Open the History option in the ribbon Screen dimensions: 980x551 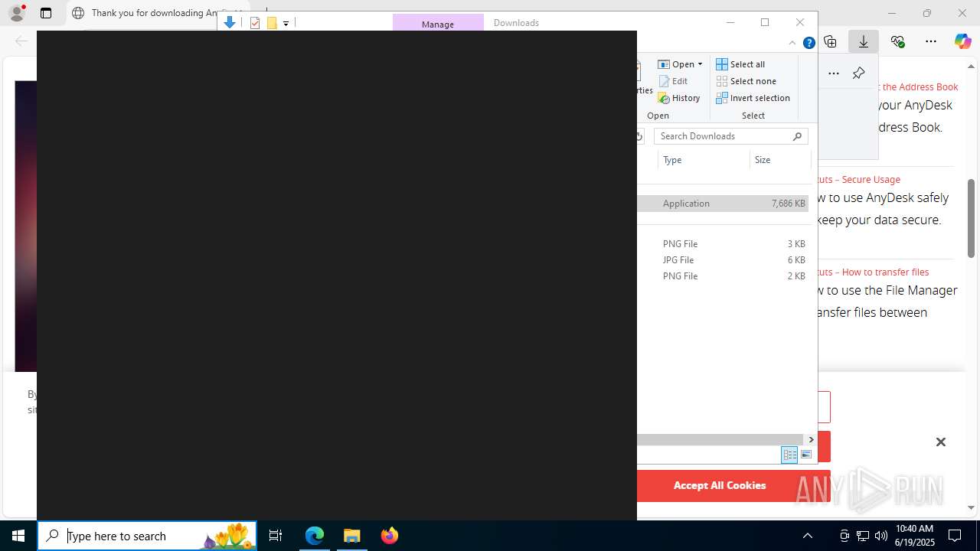(679, 98)
